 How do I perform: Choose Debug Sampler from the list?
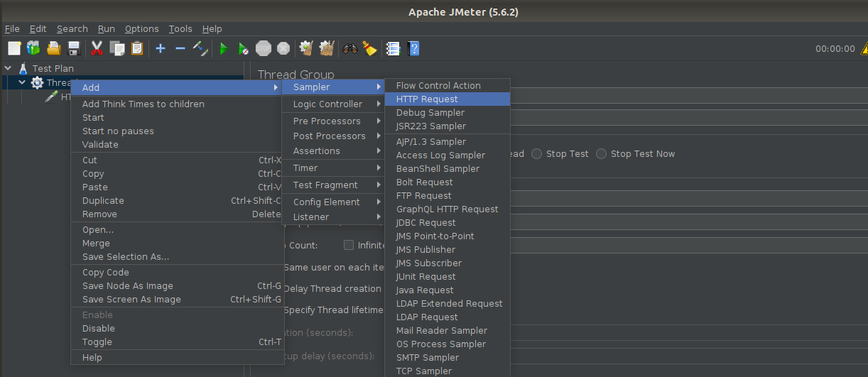pos(447,112)
